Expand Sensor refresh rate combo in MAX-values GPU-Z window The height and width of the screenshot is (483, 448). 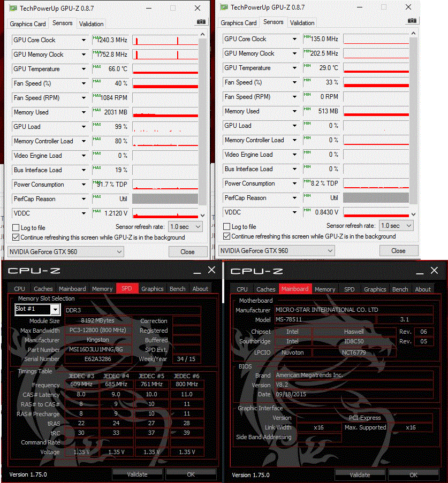[185, 227]
